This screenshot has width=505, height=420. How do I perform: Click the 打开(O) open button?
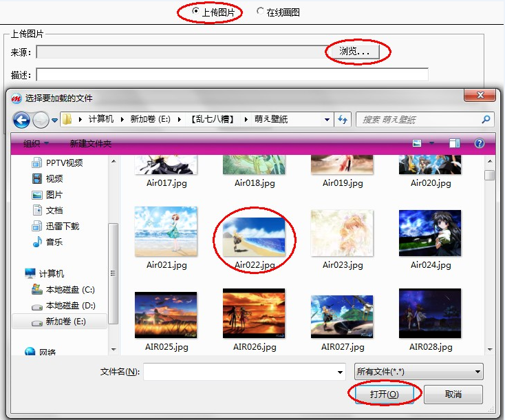pyautogui.click(x=384, y=395)
